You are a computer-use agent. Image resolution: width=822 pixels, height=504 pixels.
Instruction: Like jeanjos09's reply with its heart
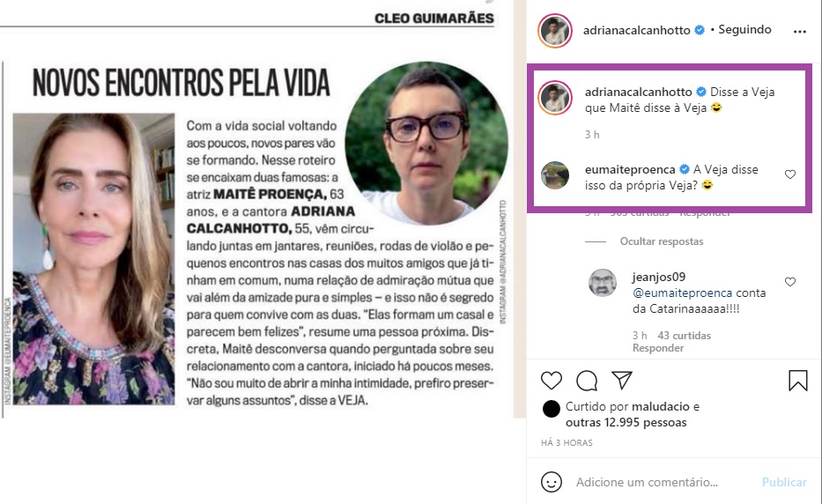[790, 282]
